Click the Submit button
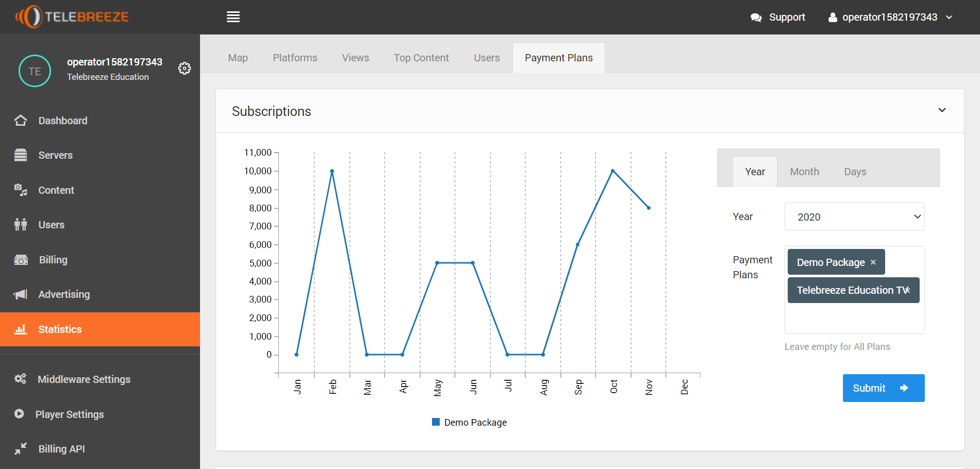Screen dimensions: 980x469 tap(884, 388)
